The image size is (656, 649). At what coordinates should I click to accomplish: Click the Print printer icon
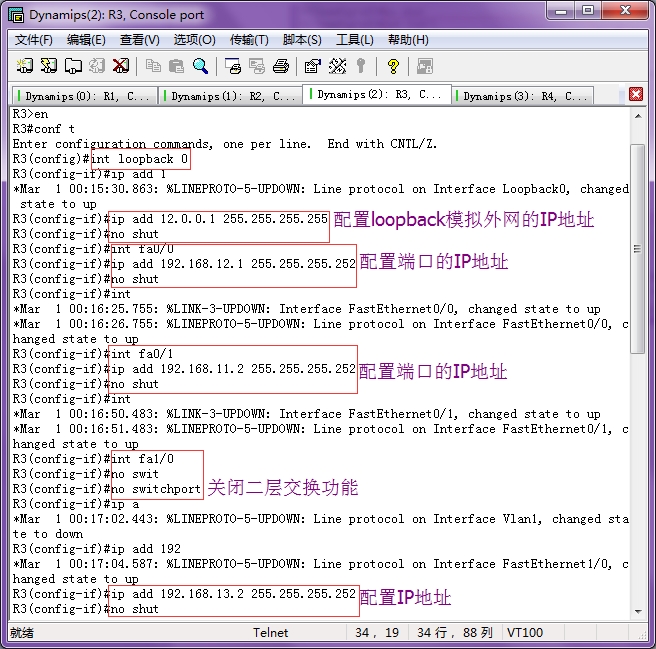coord(281,66)
